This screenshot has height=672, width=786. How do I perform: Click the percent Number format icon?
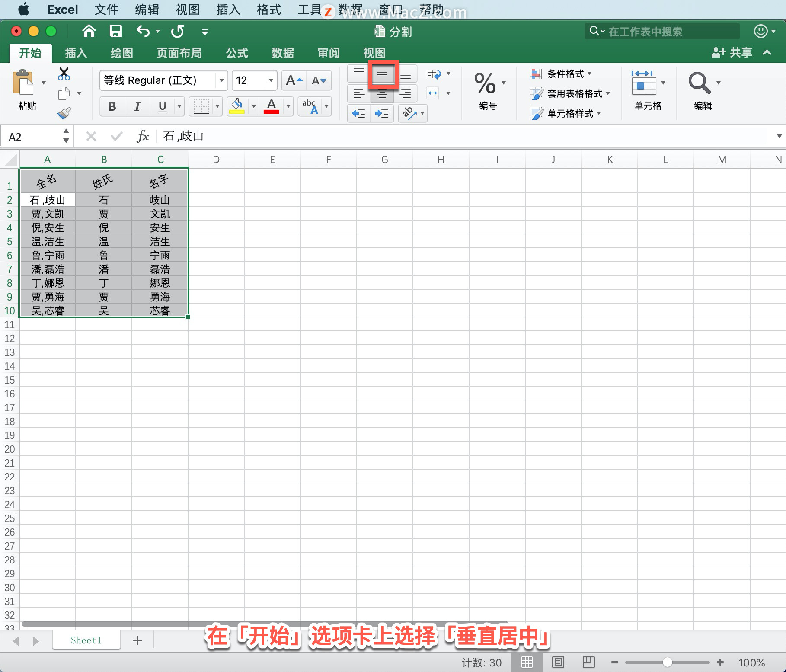(485, 83)
